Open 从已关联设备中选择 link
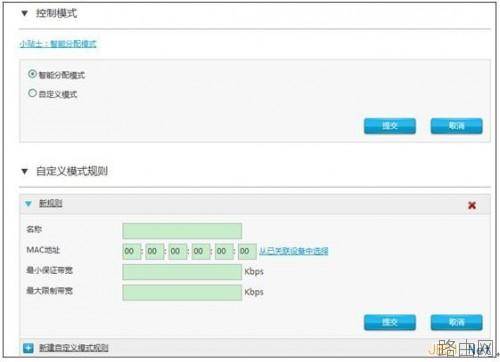This screenshot has width=500, height=362. (x=294, y=251)
